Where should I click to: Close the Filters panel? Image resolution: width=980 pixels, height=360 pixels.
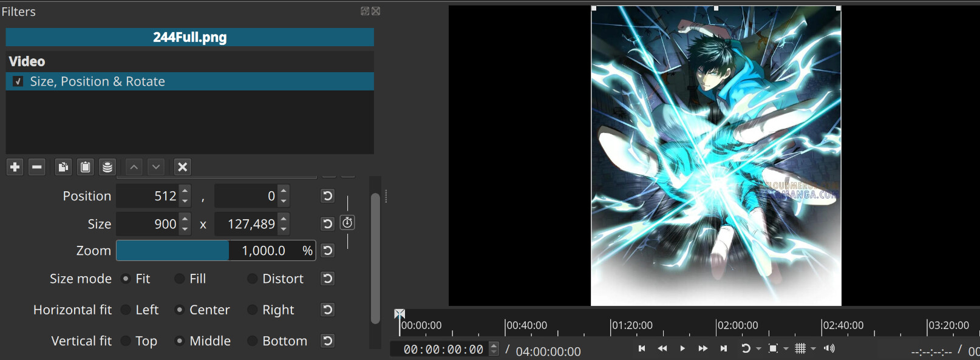(376, 11)
